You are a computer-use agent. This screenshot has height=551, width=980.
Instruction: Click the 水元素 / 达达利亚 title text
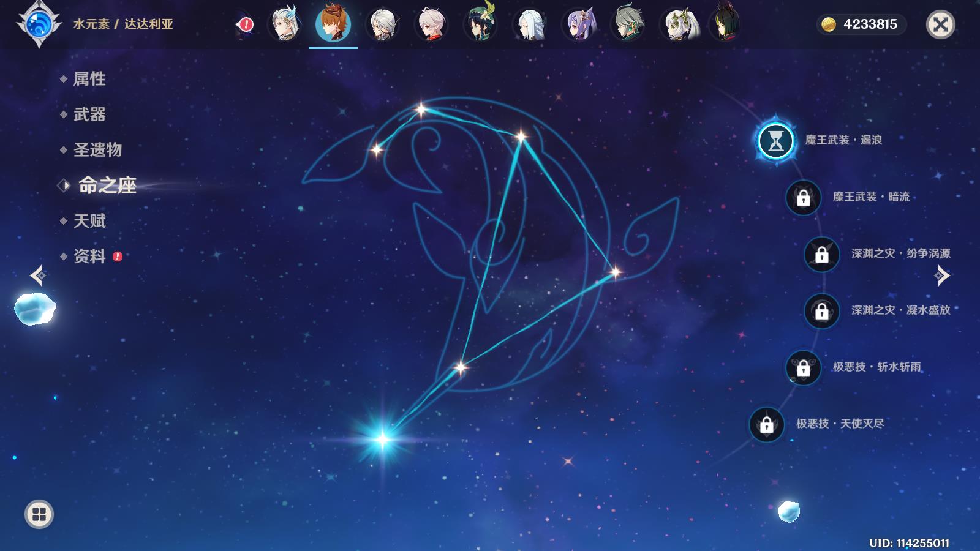tap(123, 24)
